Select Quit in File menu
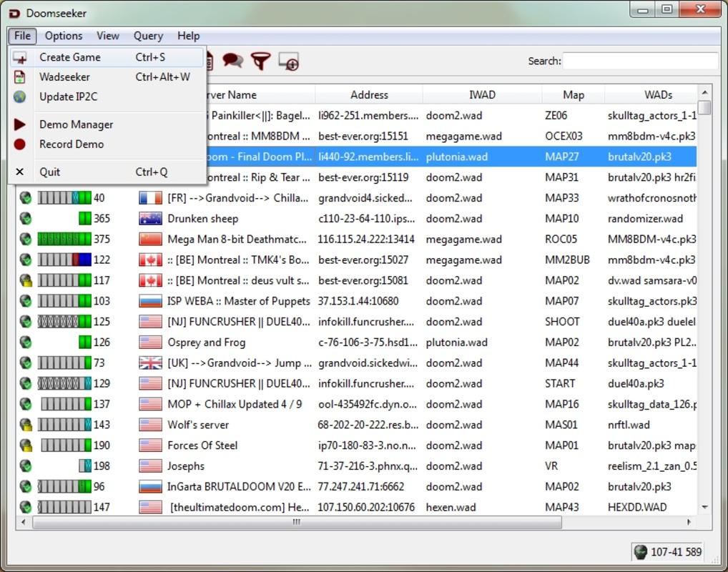728x572 pixels. coord(107,172)
